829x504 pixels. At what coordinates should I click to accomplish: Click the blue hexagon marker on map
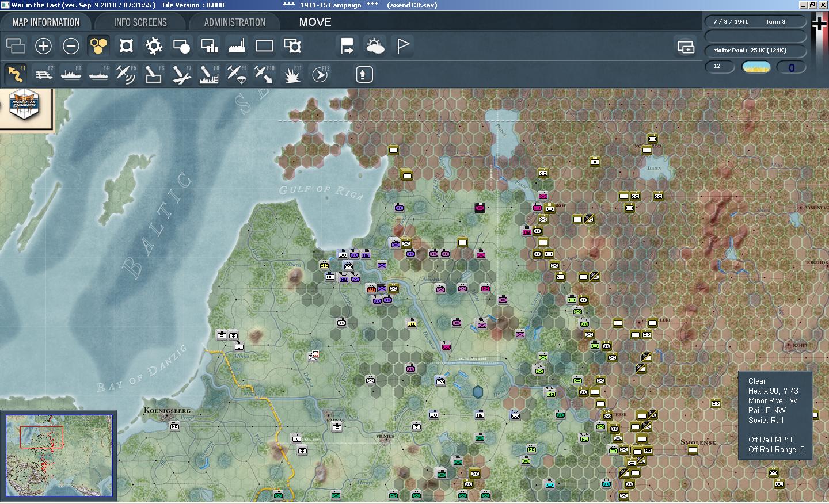pos(477,392)
